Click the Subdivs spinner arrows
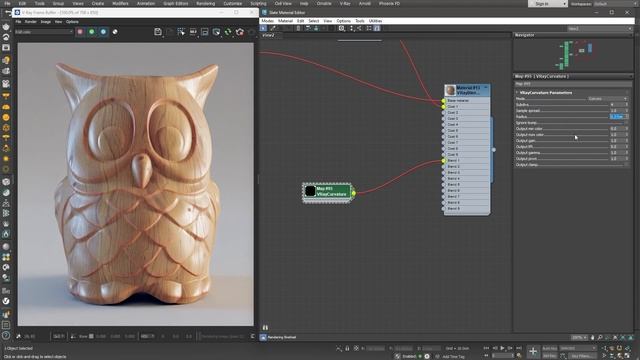640x360 pixels. [627, 105]
